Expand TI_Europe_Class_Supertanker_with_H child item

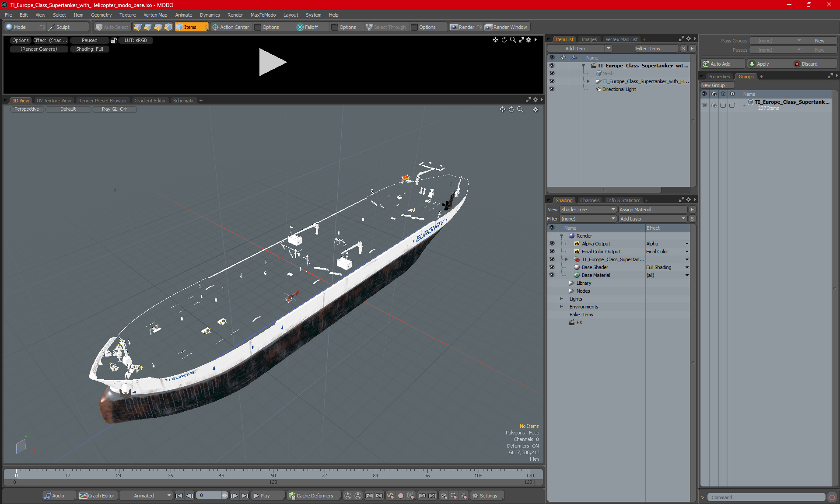[588, 81]
